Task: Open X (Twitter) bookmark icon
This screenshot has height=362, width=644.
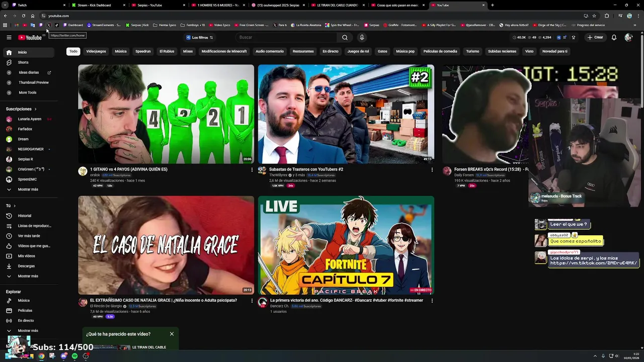Action: coord(48,25)
